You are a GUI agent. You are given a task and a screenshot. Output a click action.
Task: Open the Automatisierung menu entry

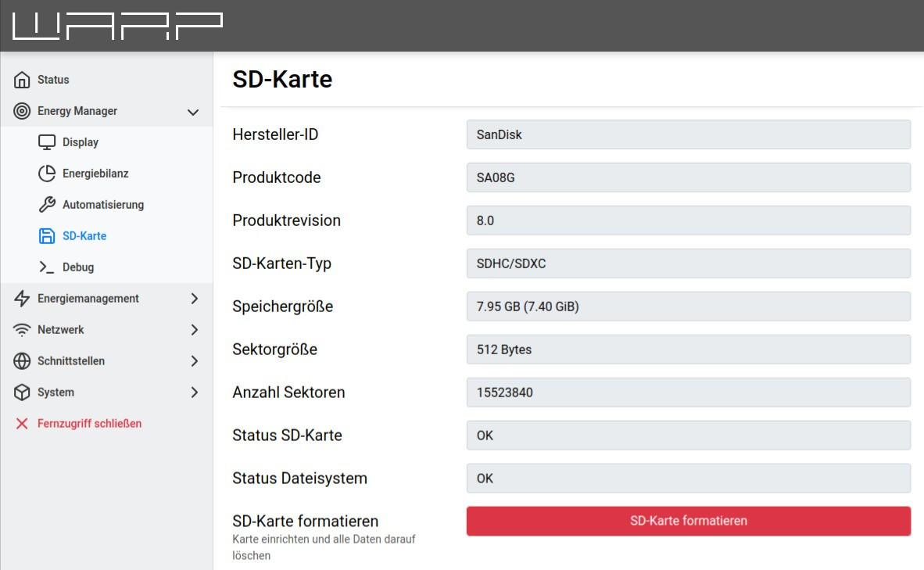tap(103, 205)
